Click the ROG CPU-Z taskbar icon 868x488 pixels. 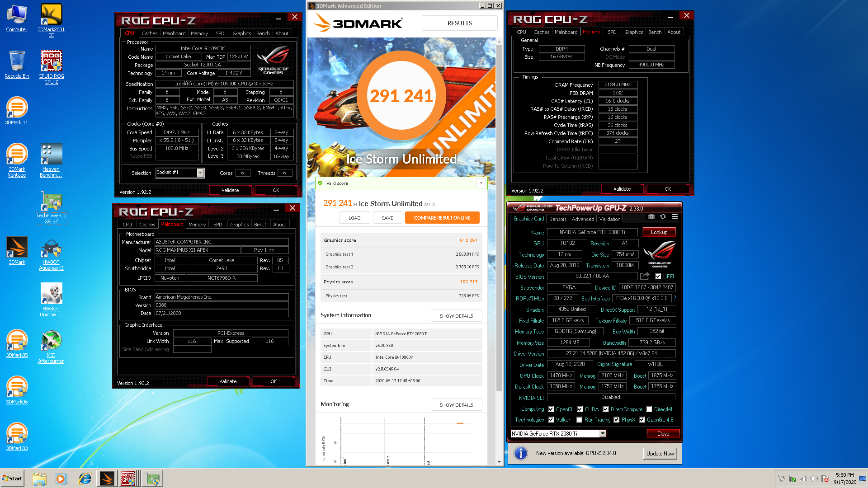click(x=128, y=479)
